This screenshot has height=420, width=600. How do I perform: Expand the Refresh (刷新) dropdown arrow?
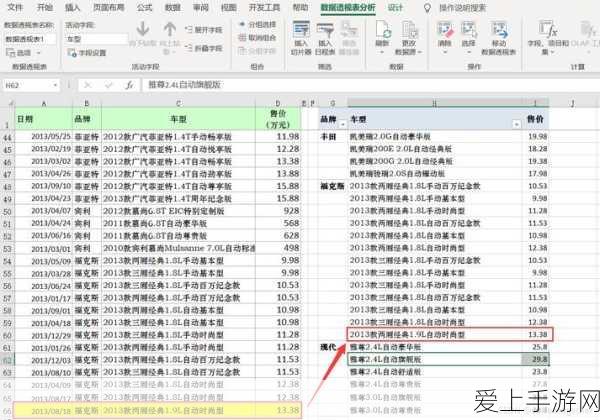[382, 52]
